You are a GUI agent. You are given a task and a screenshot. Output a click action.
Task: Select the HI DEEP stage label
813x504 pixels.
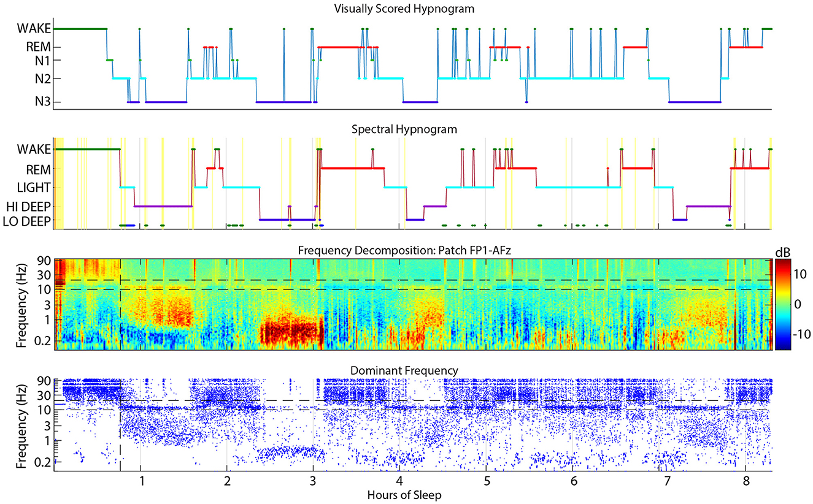(29, 207)
